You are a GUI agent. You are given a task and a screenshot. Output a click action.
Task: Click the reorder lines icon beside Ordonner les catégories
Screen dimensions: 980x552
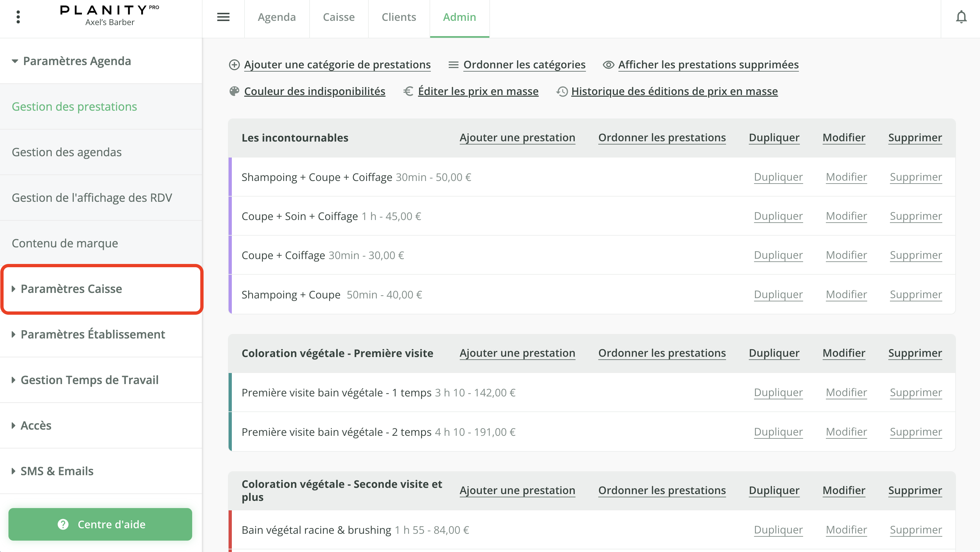(x=453, y=65)
